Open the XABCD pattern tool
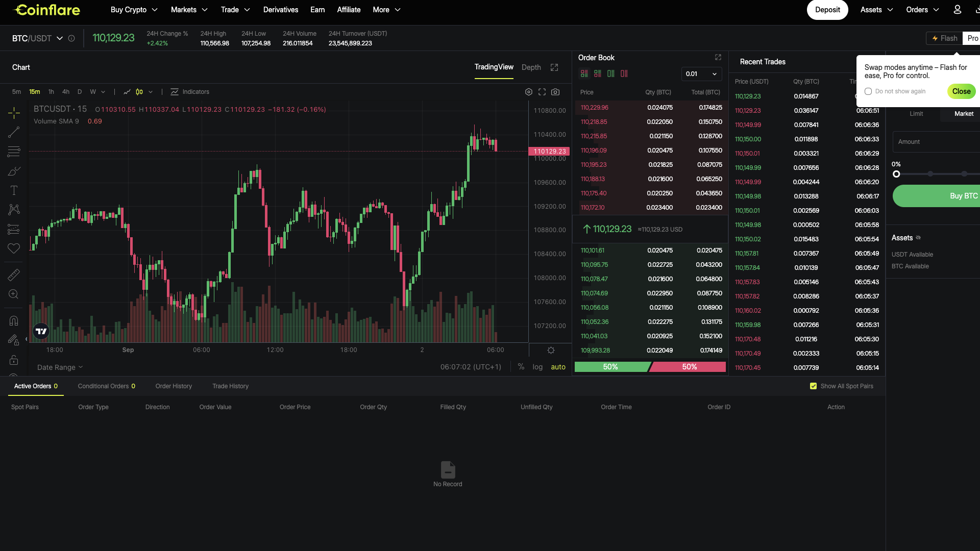The image size is (980, 551). (x=14, y=210)
